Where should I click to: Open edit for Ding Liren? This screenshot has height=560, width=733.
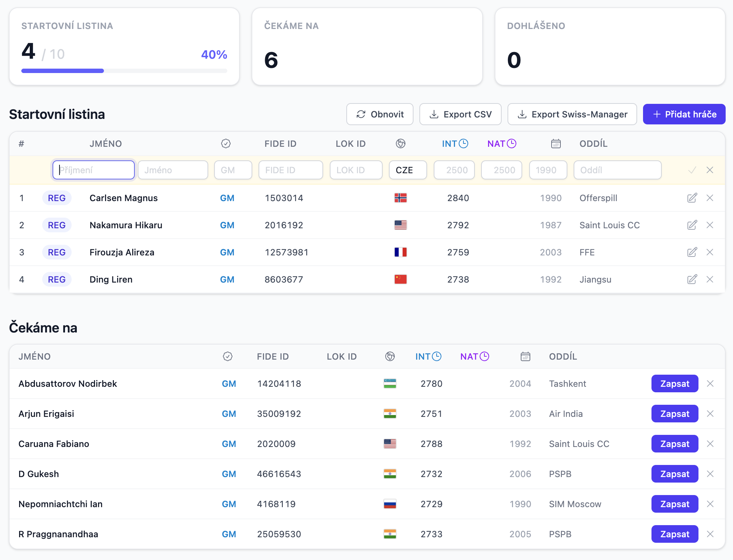coord(692,279)
